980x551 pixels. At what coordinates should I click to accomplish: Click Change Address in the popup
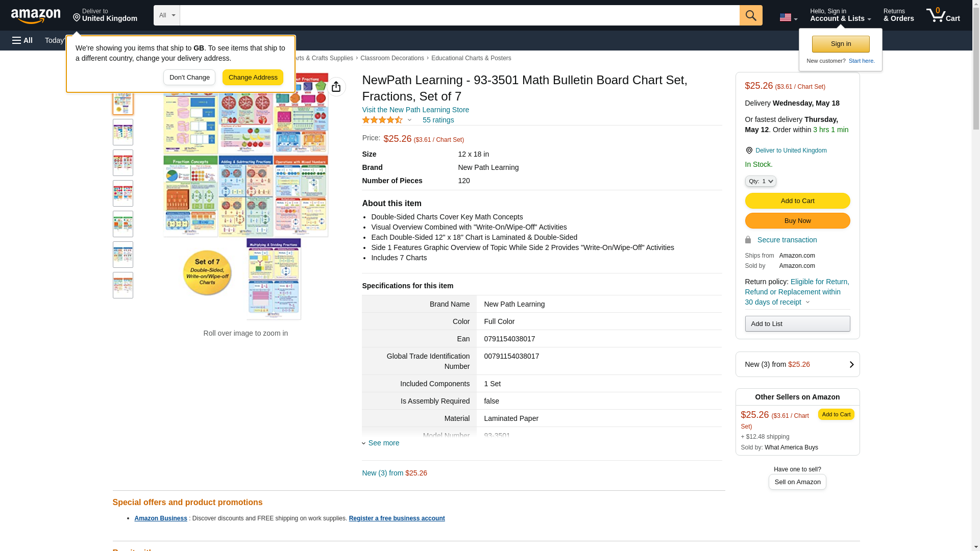tap(253, 78)
